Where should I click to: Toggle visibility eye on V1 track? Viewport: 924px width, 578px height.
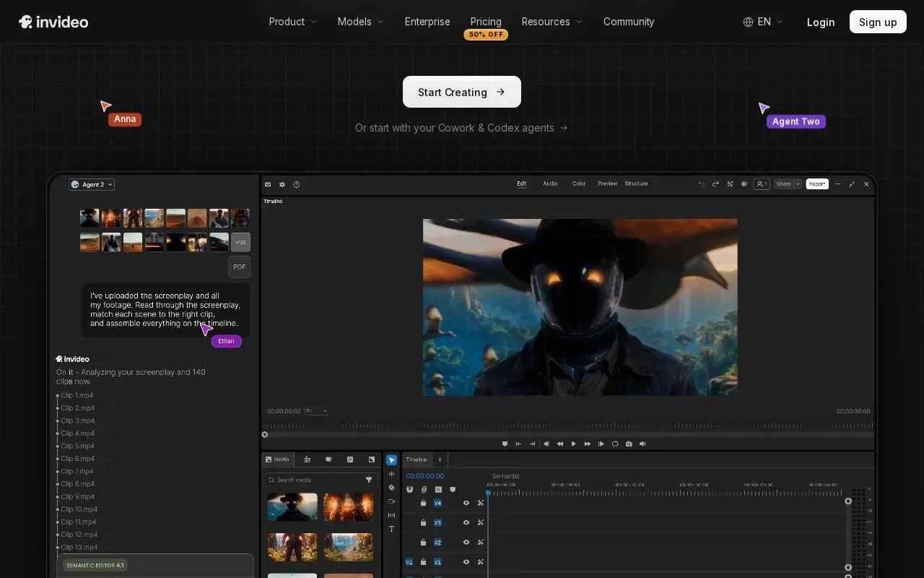[x=466, y=561]
